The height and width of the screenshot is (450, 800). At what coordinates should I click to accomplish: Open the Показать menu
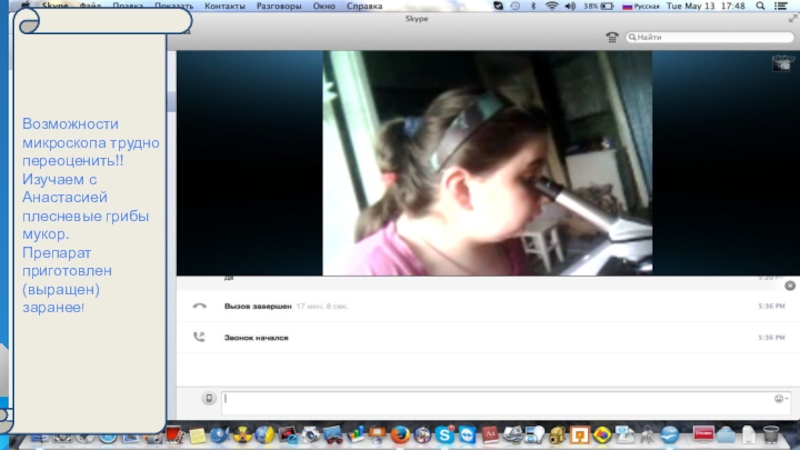(174, 6)
